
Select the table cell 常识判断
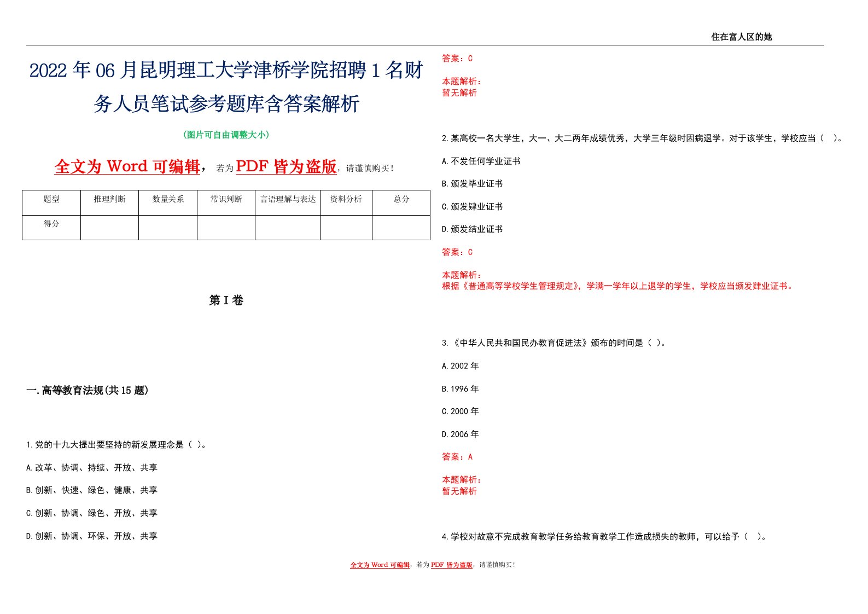(x=226, y=202)
